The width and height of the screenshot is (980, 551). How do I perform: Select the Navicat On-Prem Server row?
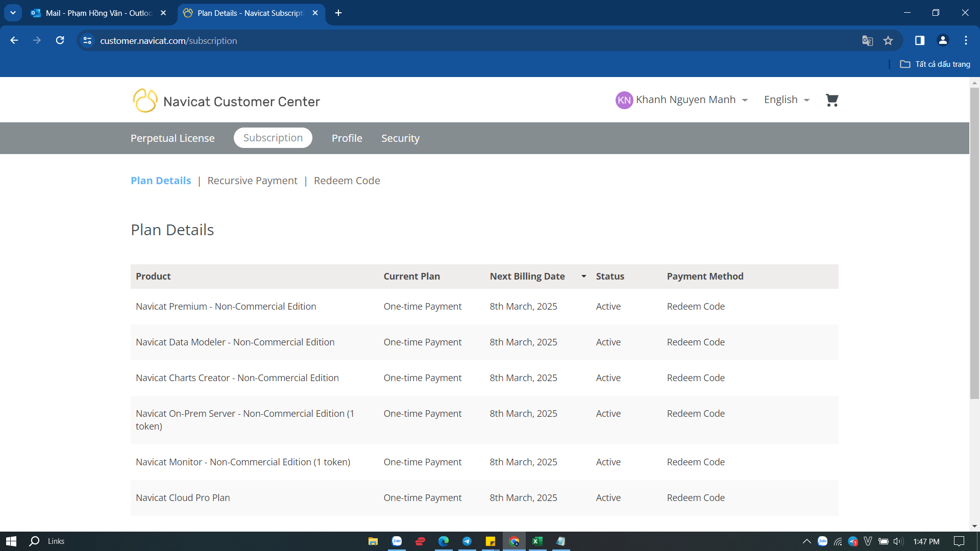(484, 420)
